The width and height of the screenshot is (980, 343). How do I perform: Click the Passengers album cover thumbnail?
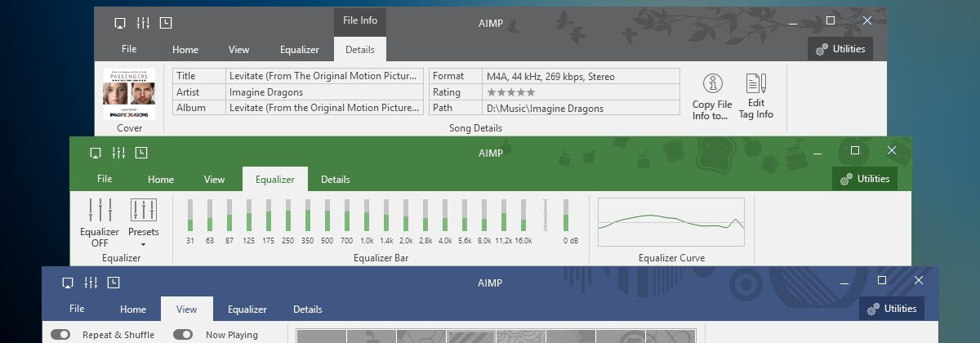coord(129,94)
